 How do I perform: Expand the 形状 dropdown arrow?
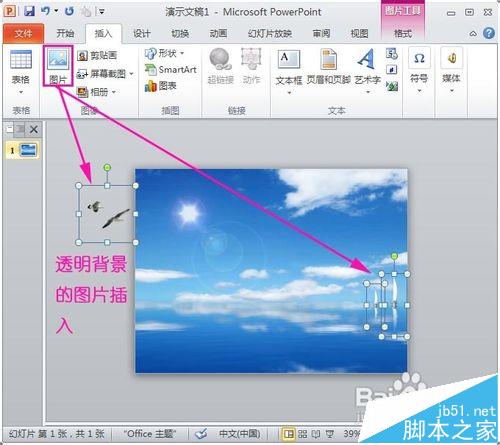182,53
